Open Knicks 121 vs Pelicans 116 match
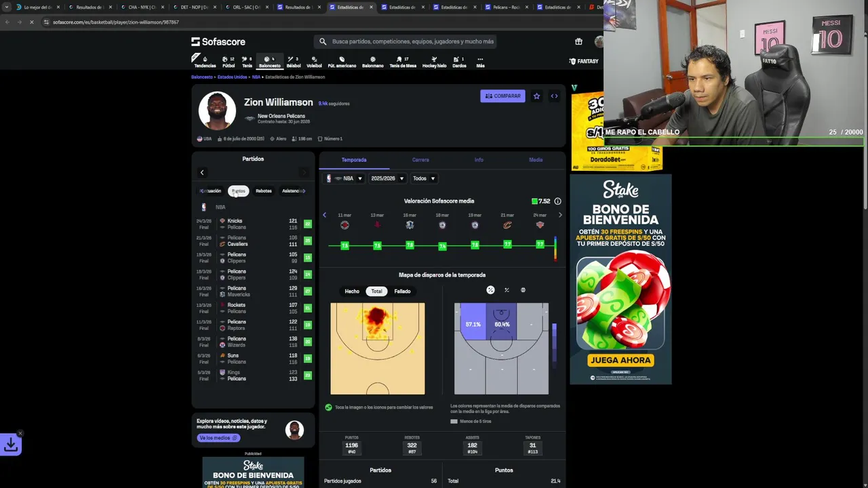The image size is (868, 488). point(253,224)
